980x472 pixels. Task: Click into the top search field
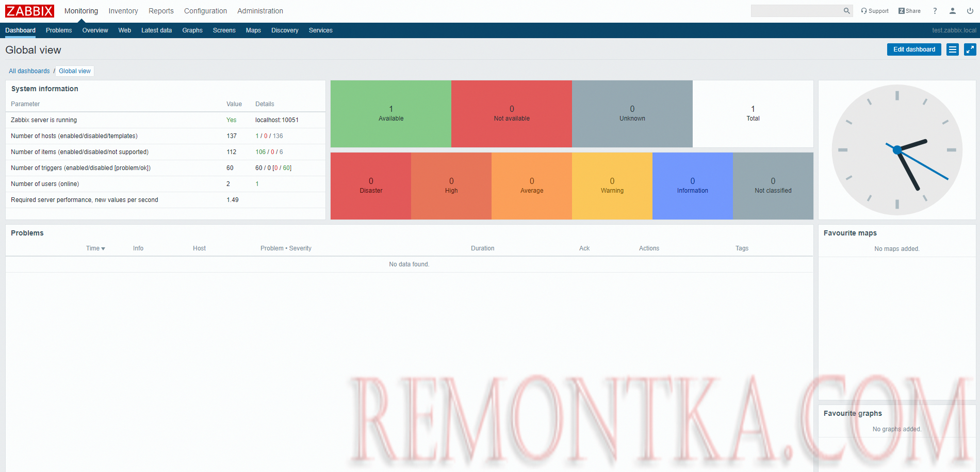pos(796,11)
